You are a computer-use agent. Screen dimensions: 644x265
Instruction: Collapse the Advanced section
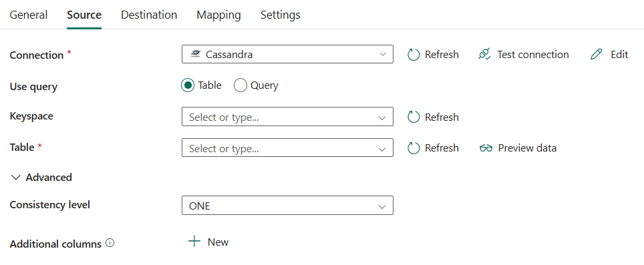coord(16,177)
